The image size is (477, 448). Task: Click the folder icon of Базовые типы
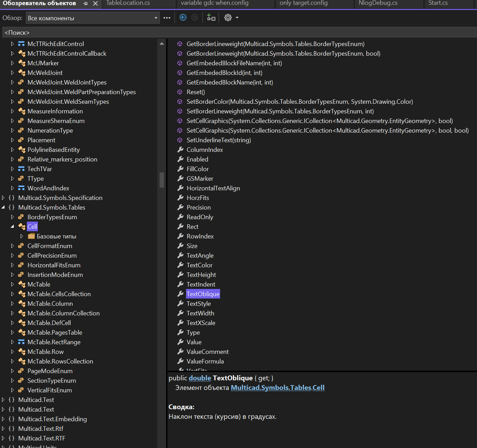[x=31, y=236]
